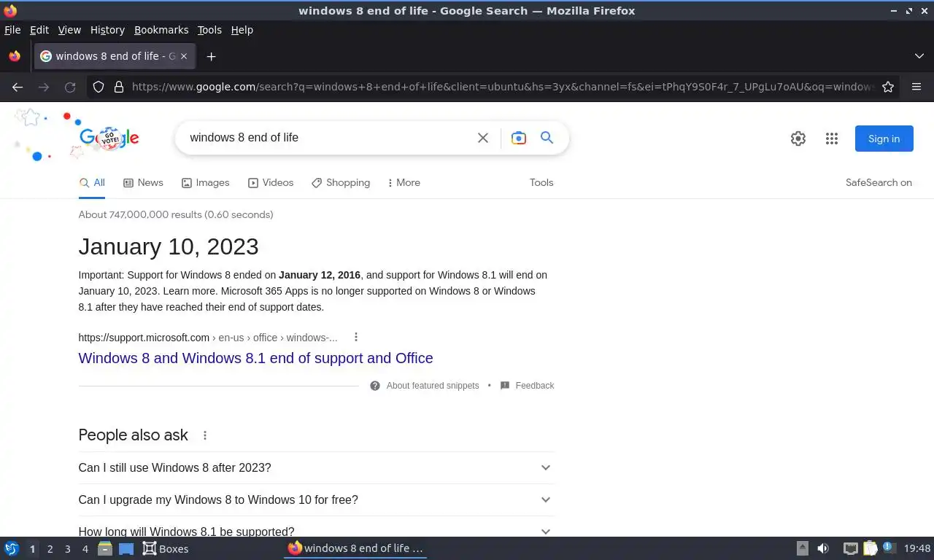The image size is (934, 560).
Task: Expand Can I upgrade Windows 8 to 10 free
Action: [x=316, y=499]
